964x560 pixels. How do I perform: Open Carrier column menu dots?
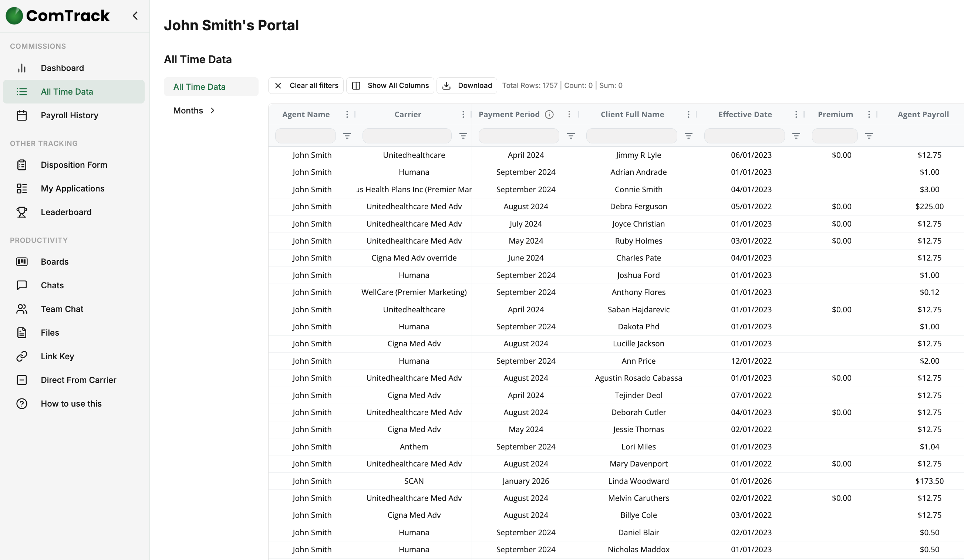[463, 115]
